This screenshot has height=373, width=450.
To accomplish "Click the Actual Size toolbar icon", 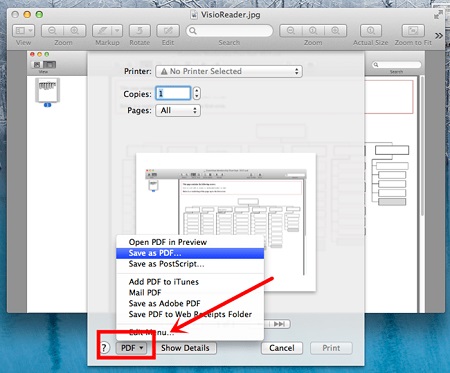I will 370,31.
